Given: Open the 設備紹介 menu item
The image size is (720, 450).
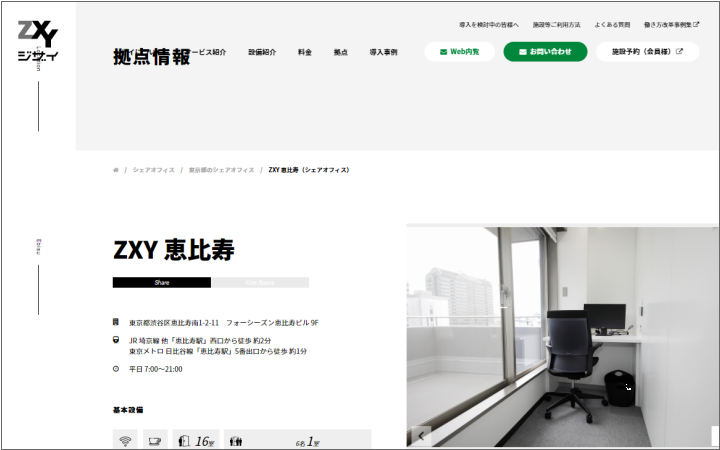Looking at the screenshot, I should coord(262,52).
